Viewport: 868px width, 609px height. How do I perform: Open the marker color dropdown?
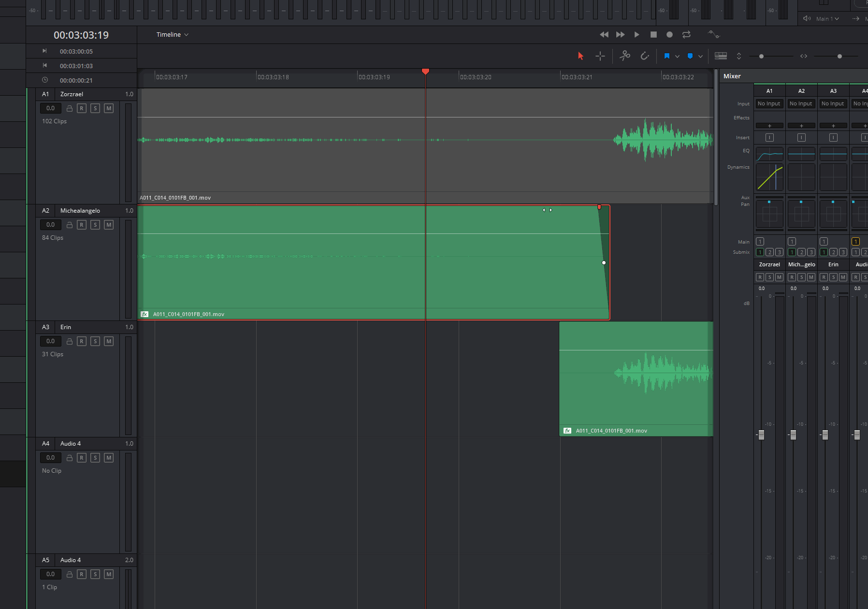tap(700, 57)
